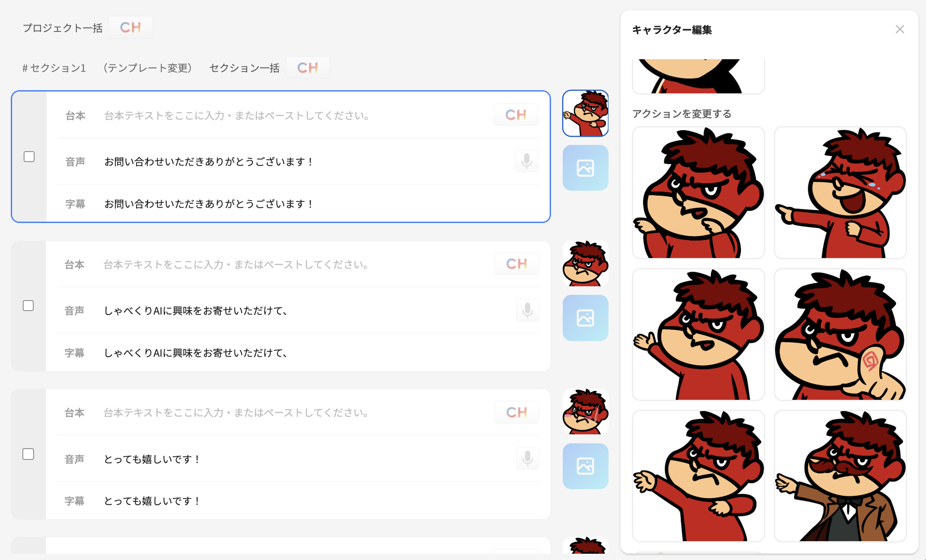
Task: Click the microphone icon for とっても嬉しいです
Action: click(527, 458)
